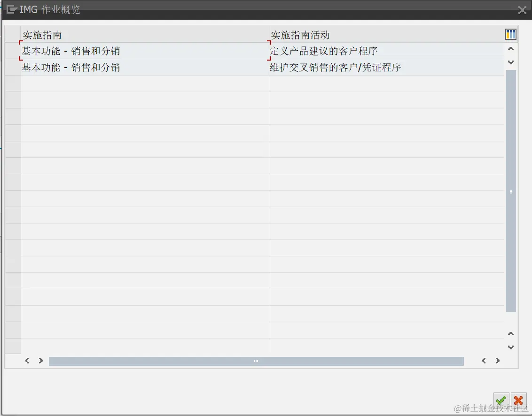Click row selector of 定义产品建议的客户程序 row
532x416 pixels.
[x=13, y=51]
